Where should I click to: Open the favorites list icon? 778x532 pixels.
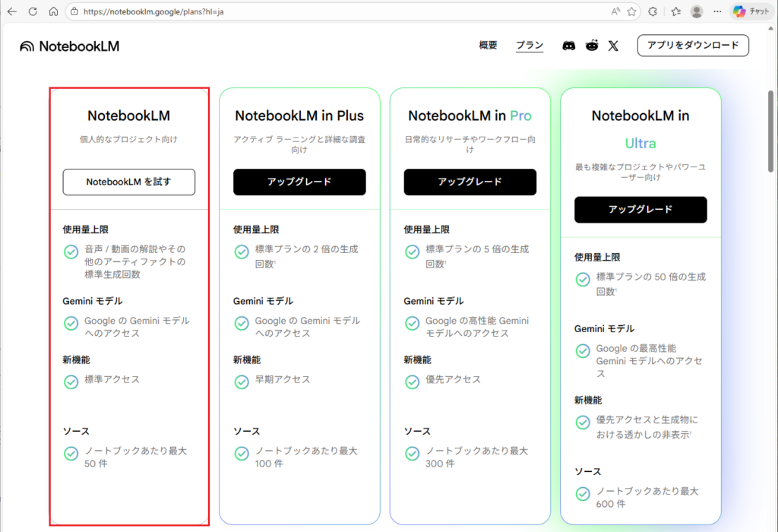tap(675, 11)
